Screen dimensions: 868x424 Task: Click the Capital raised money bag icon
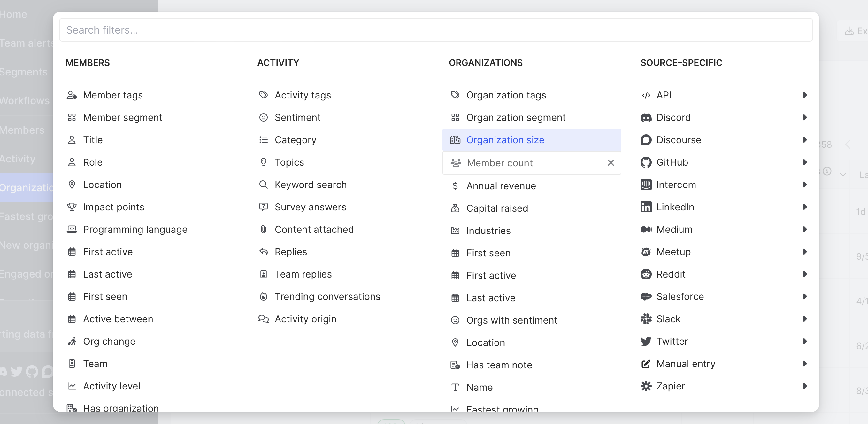point(455,208)
